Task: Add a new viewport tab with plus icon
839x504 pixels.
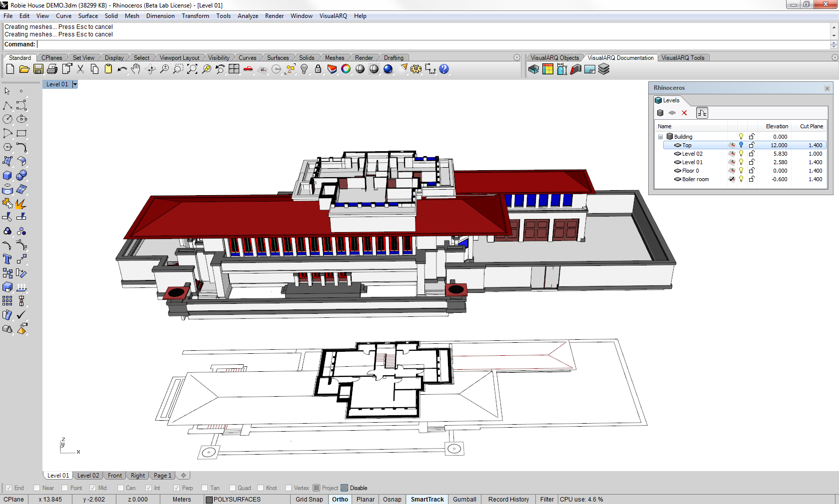Action: 183,476
